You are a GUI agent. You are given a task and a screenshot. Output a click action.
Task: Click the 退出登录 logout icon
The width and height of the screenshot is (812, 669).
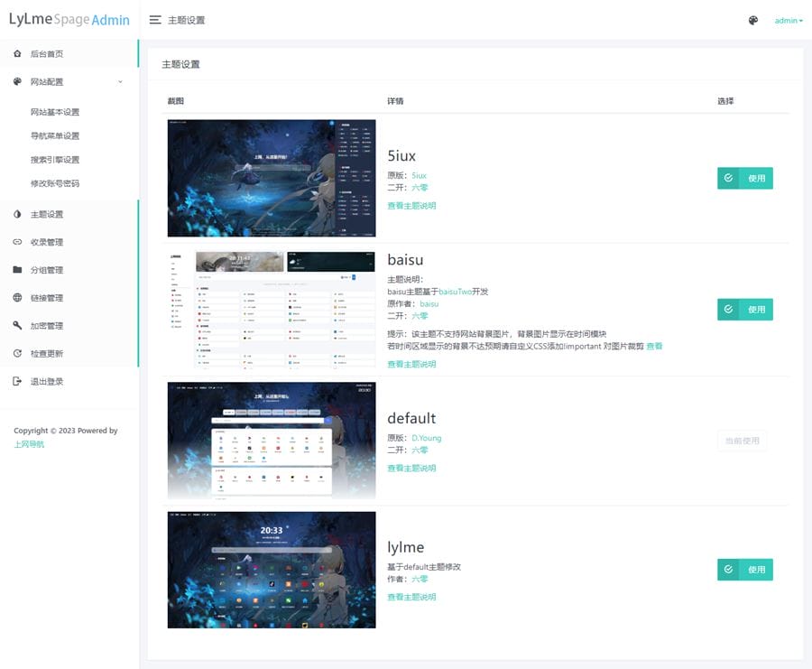tap(15, 381)
